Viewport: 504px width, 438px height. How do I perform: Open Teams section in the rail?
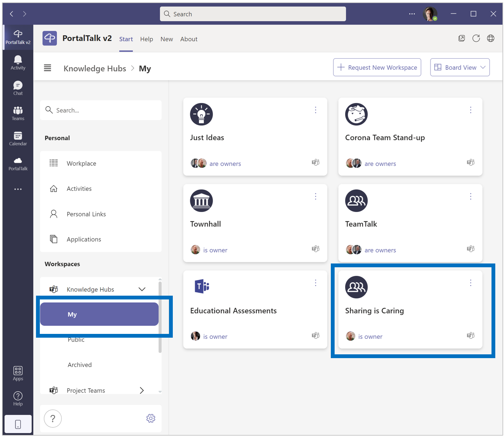click(18, 113)
